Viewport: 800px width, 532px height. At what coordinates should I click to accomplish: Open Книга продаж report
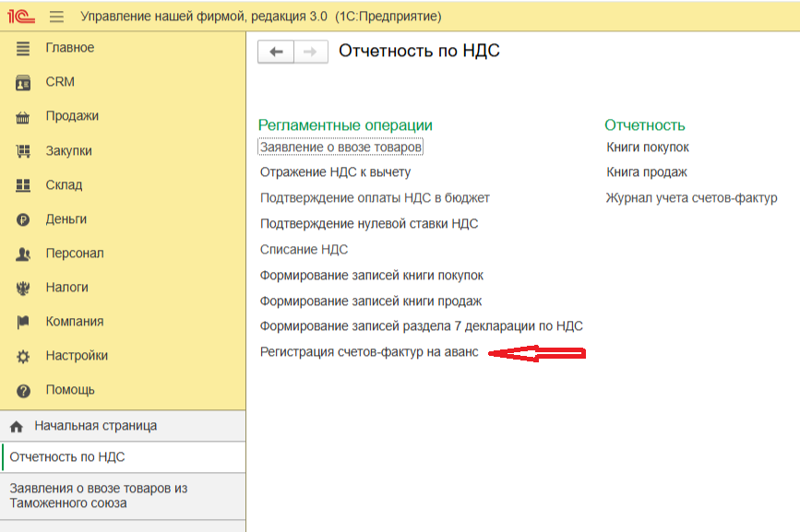click(x=647, y=172)
